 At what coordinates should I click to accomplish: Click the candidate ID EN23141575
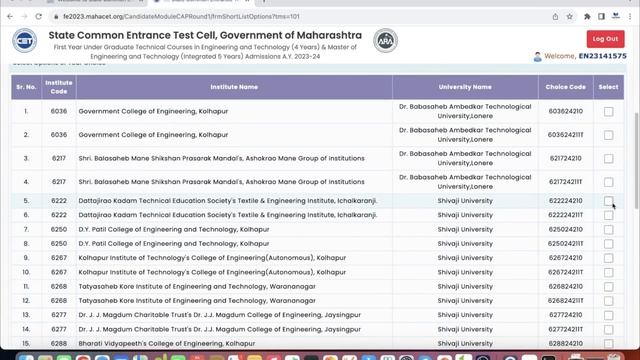(x=602, y=56)
